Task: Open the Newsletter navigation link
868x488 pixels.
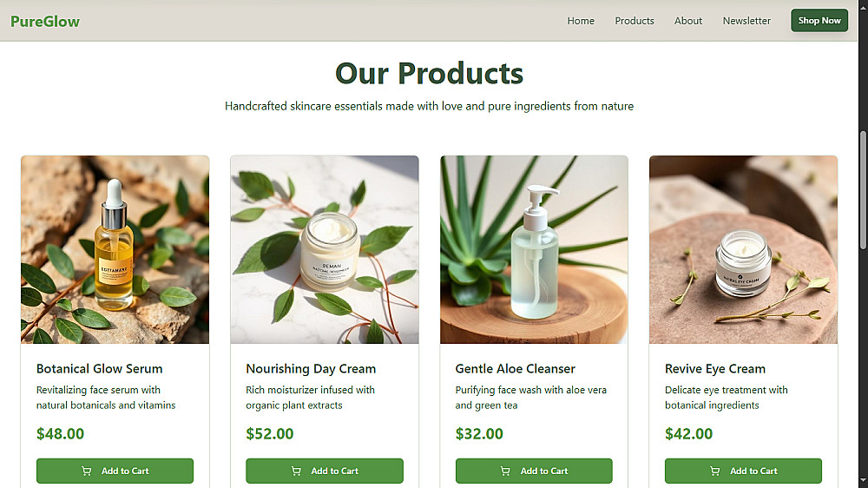Action: pyautogui.click(x=746, y=21)
